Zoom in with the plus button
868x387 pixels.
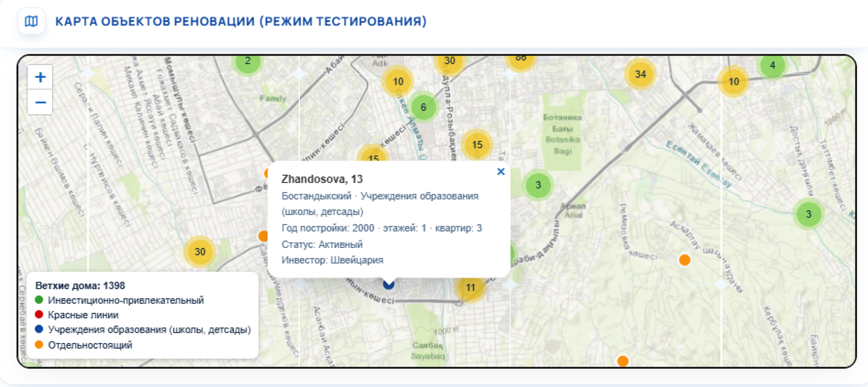[40, 77]
